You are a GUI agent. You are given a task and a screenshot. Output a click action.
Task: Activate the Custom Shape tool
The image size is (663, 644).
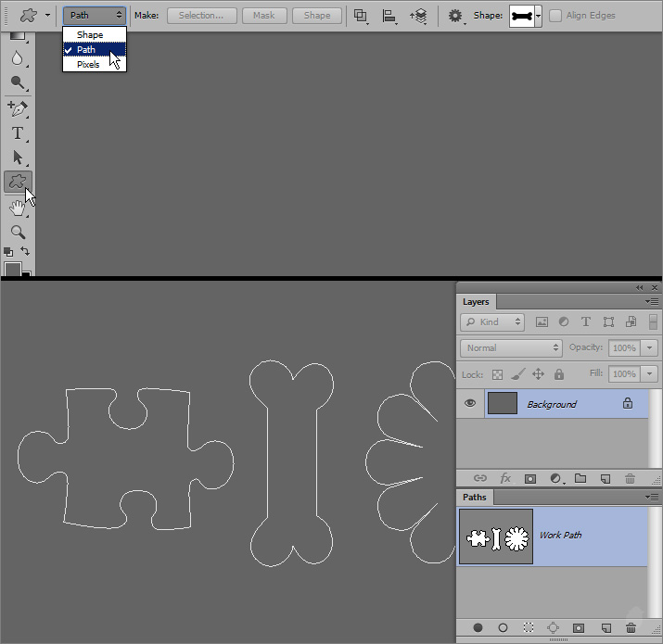point(17,182)
